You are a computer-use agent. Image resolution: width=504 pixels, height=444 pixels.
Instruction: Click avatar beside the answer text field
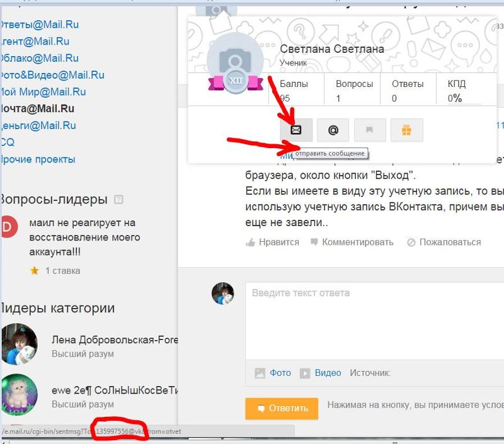click(223, 293)
